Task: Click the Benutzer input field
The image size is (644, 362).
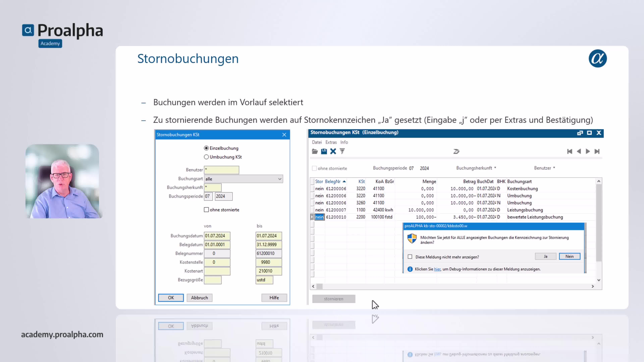Action: click(x=221, y=170)
